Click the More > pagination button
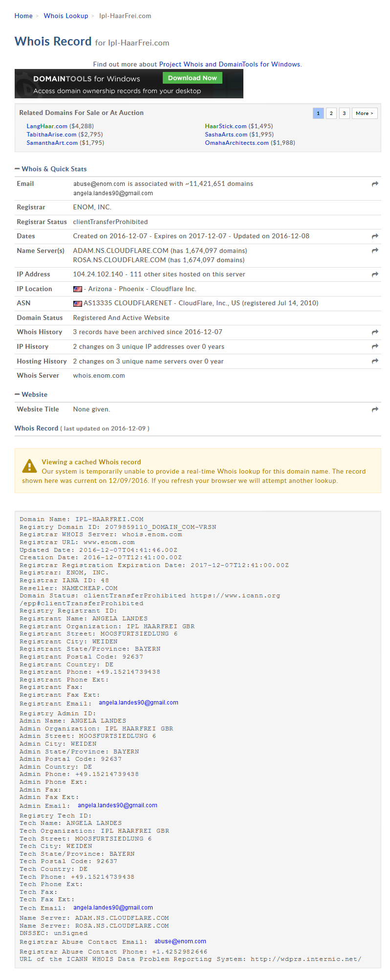Image resolution: width=390 pixels, height=980 pixels. click(365, 113)
